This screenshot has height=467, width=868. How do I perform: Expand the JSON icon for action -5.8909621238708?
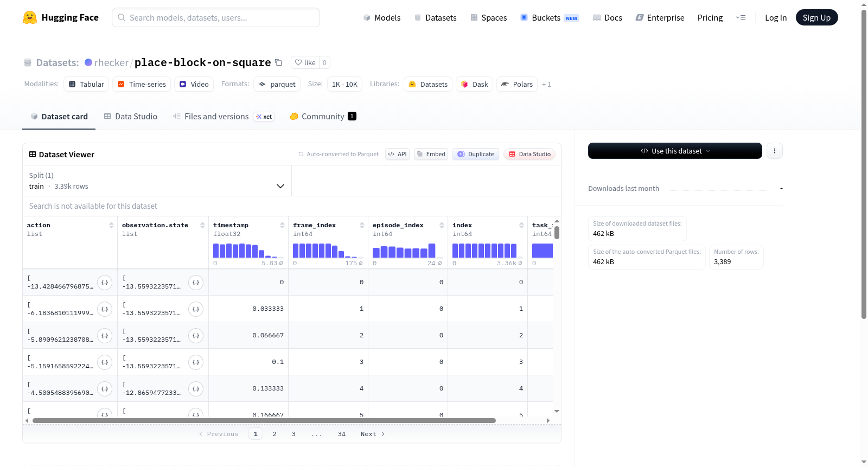[x=105, y=336]
